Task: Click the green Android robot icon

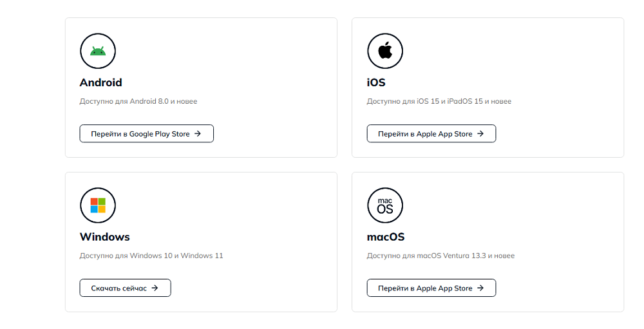Action: (x=98, y=51)
